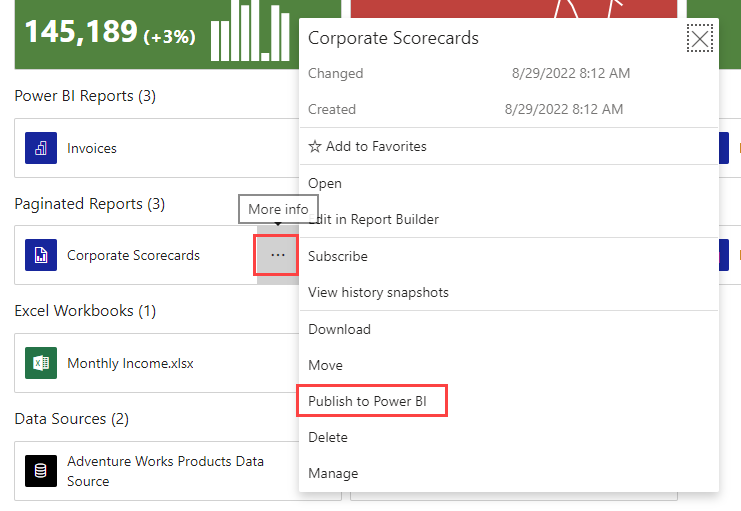Close the Corporate Scorecards context panel
Viewport: 741px width, 511px height.
point(699,38)
